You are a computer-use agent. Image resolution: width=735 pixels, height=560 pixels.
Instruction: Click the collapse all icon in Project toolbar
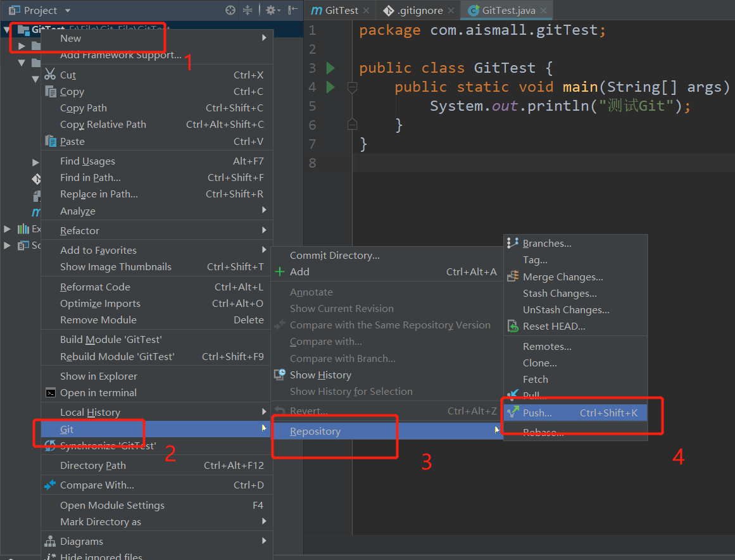click(x=248, y=10)
